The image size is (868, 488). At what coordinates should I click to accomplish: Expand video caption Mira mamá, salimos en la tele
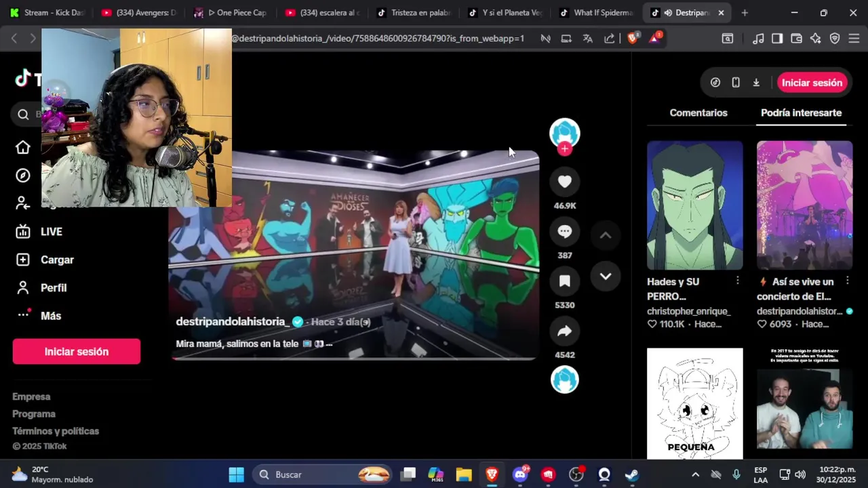pos(254,344)
